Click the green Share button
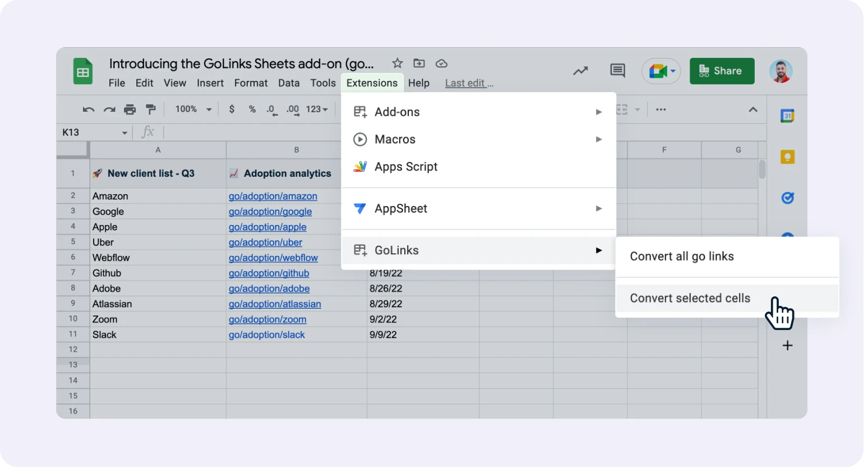 pos(722,71)
